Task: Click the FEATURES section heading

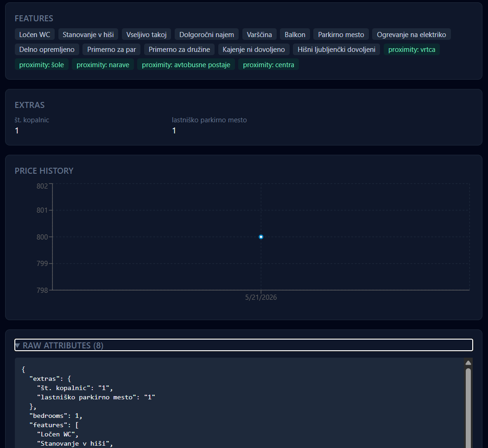Action: (x=34, y=19)
